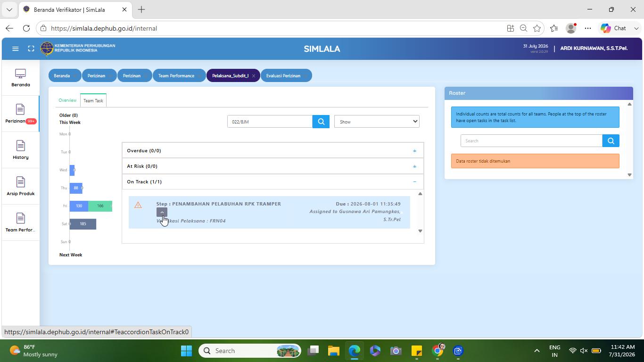Click search icon next to 022/BJM field
This screenshot has height=362, width=644.
(x=321, y=122)
